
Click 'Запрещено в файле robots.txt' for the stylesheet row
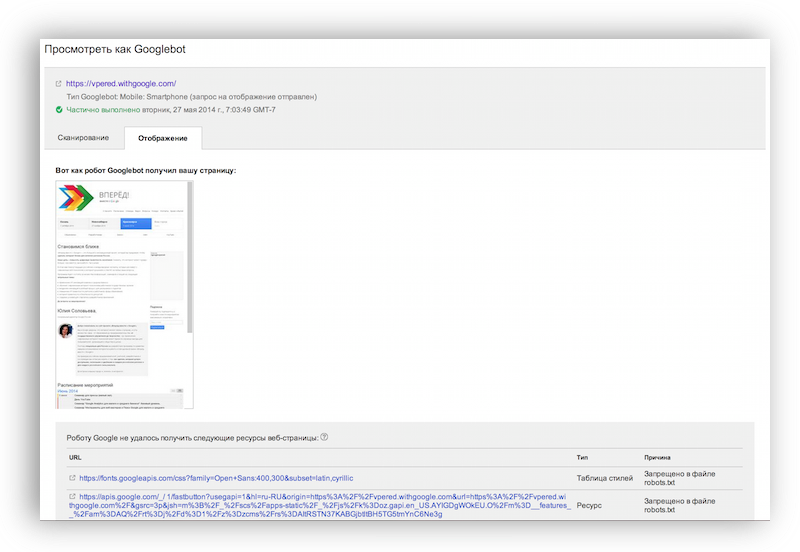pos(680,478)
